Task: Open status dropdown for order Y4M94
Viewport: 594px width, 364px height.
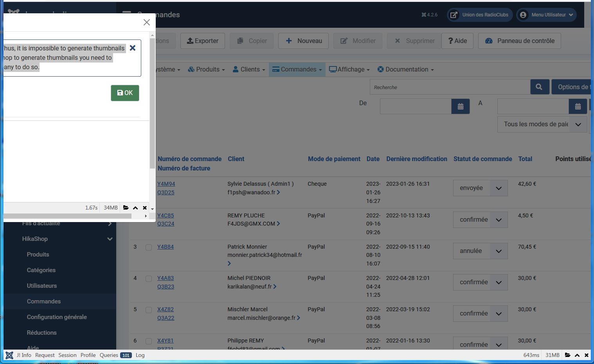Action: click(x=481, y=188)
